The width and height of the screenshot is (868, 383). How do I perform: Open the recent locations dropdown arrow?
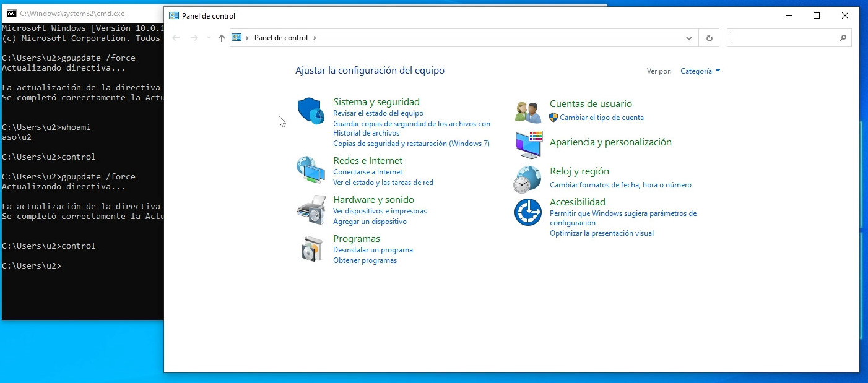[x=208, y=38]
